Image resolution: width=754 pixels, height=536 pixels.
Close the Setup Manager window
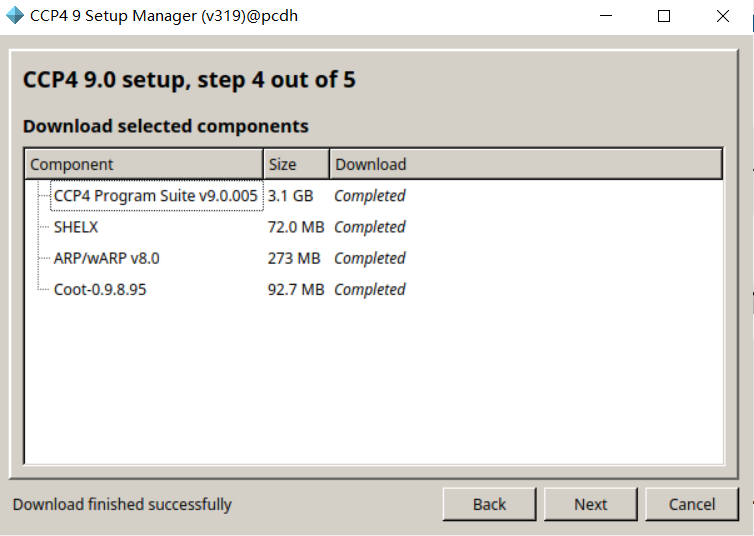(x=722, y=16)
